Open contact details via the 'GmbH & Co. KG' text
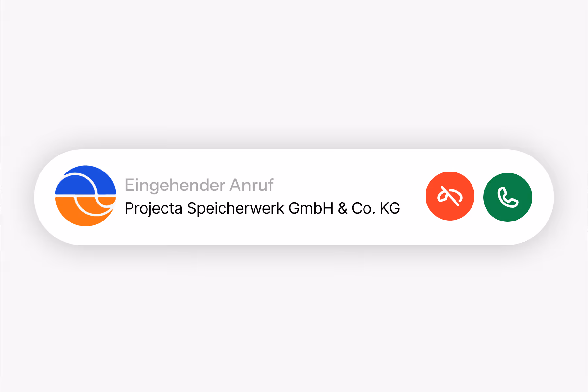The height and width of the screenshot is (392, 588). [344, 208]
